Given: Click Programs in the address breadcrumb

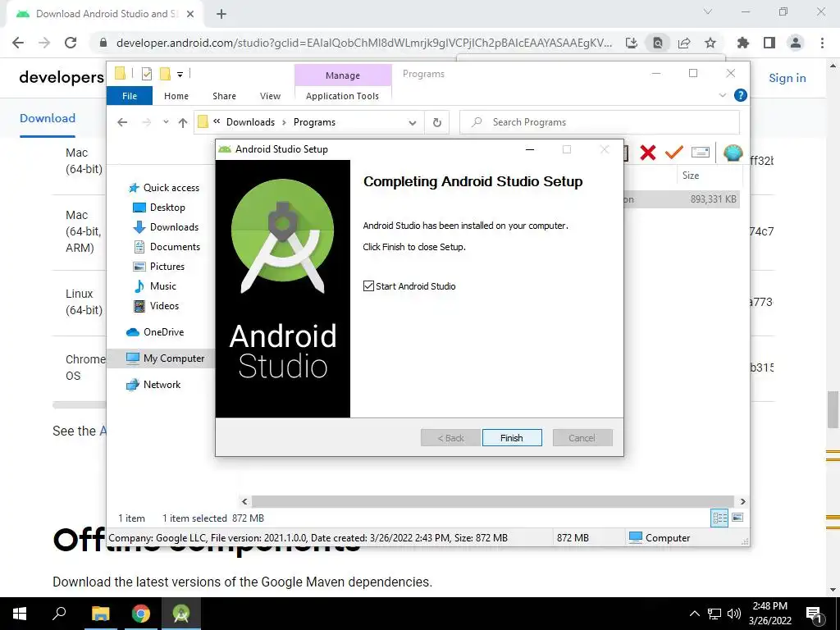Looking at the screenshot, I should pyautogui.click(x=314, y=122).
